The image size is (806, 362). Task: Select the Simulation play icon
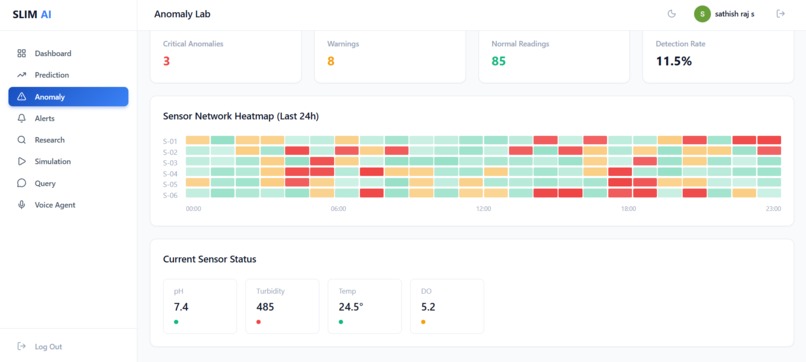pos(22,161)
